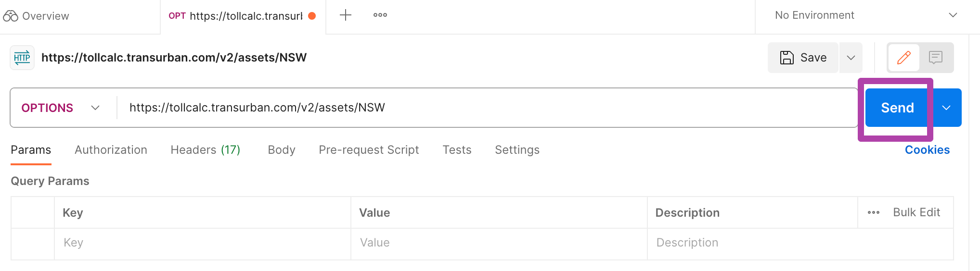Click Bulk Edit for query params
The image size is (980, 271).
(x=916, y=212)
